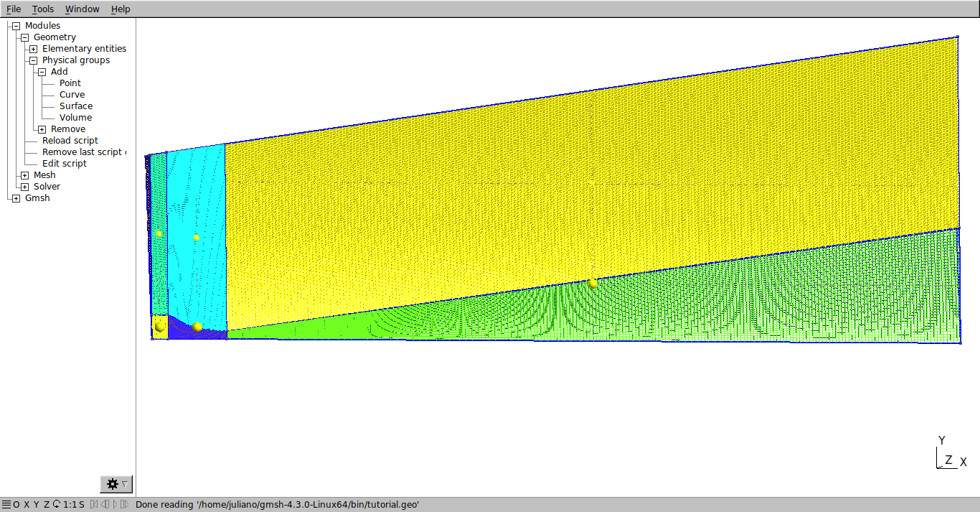Image resolution: width=980 pixels, height=512 pixels.
Task: Select Curve under Add physical group
Action: [x=72, y=95]
